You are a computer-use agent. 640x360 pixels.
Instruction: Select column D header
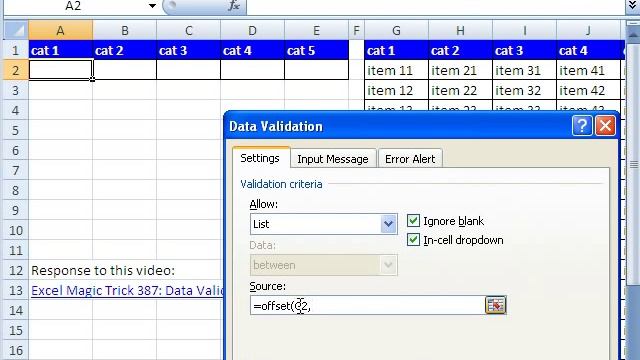pos(253,31)
